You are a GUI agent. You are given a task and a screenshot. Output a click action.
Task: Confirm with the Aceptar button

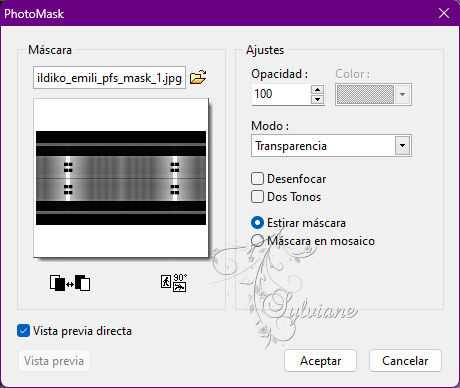tap(321, 361)
